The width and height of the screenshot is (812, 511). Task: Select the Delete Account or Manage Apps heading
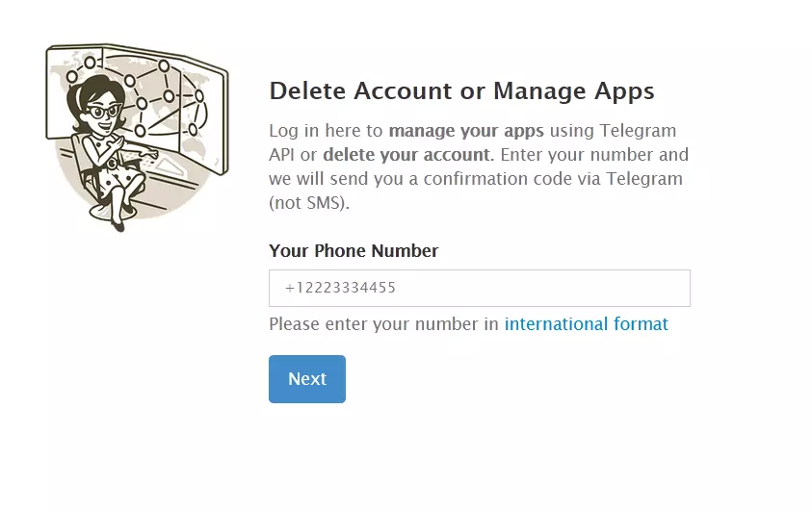pos(461,91)
